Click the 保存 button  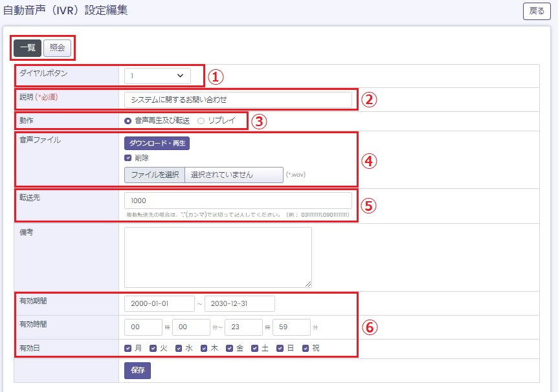click(x=137, y=371)
